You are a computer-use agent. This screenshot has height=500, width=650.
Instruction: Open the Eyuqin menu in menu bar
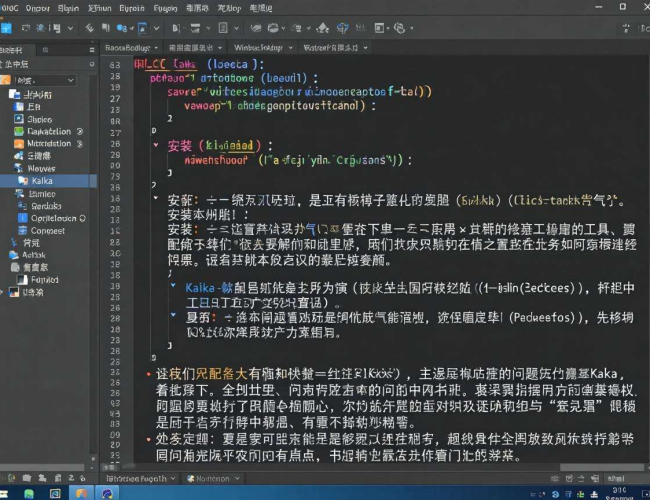(x=165, y=8)
